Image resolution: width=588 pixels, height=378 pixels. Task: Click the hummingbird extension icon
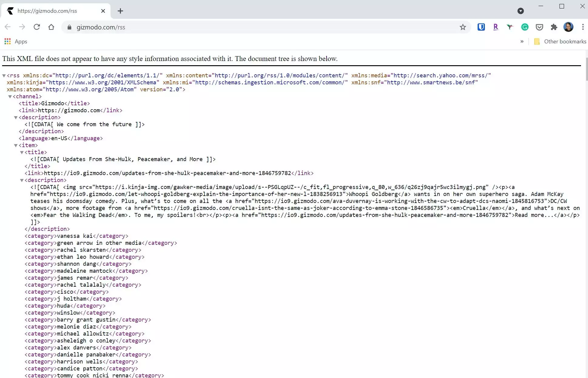pyautogui.click(x=510, y=27)
